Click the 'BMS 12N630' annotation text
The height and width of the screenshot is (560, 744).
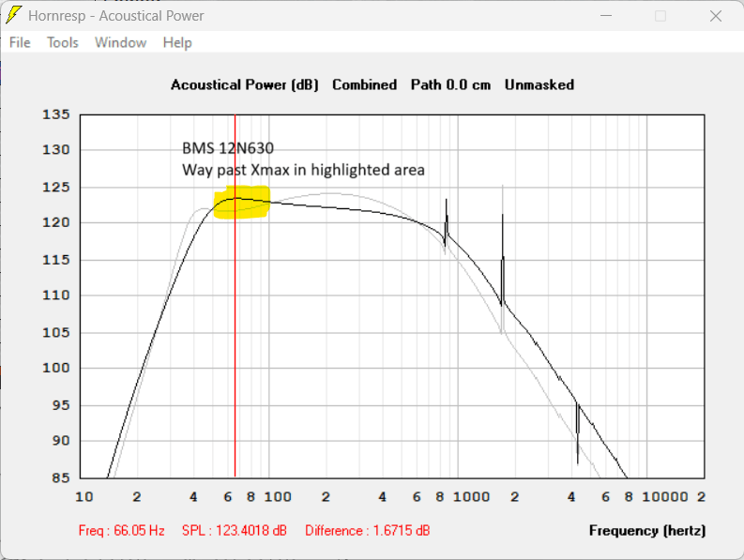[228, 148]
